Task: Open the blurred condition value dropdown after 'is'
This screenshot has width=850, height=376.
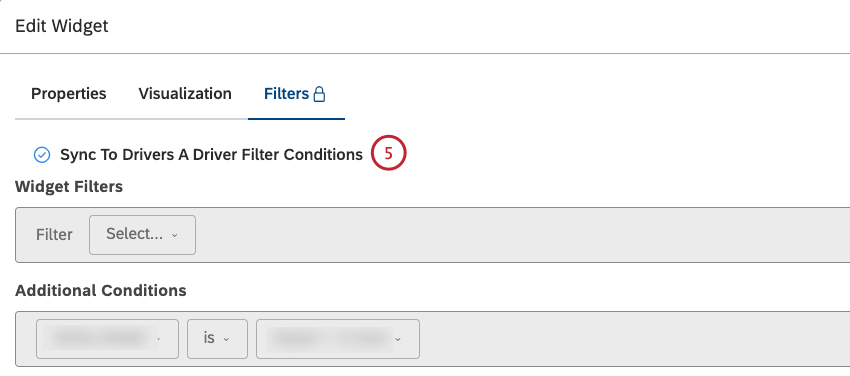Action: pos(338,339)
